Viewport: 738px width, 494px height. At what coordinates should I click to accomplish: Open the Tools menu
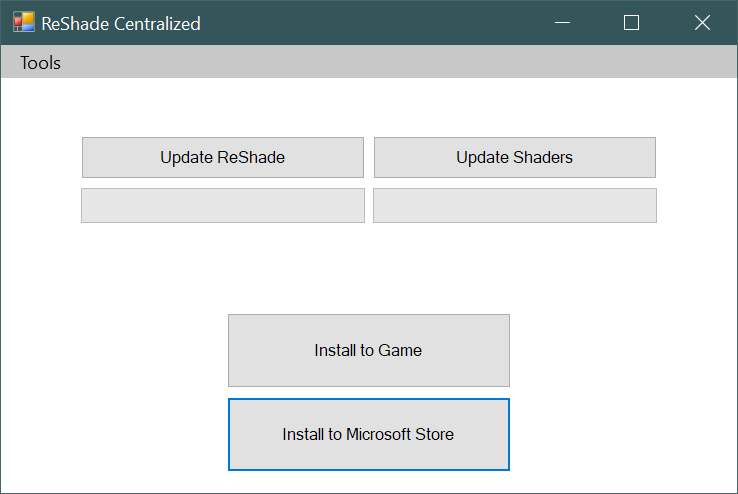[x=40, y=63]
